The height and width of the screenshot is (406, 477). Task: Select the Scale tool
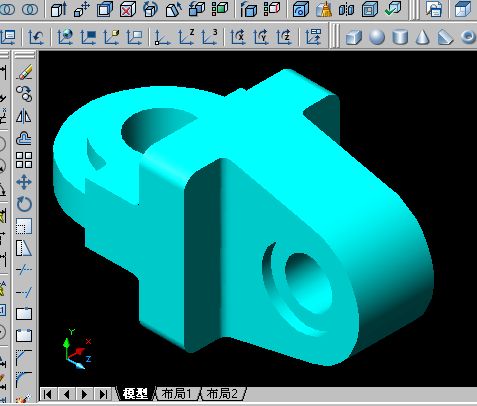[24, 226]
